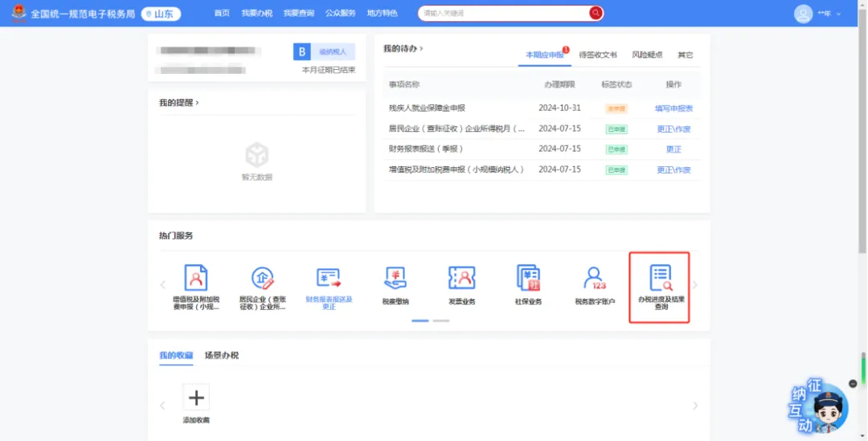Open 我要办税 in top menu
868x441 pixels.
coord(257,14)
